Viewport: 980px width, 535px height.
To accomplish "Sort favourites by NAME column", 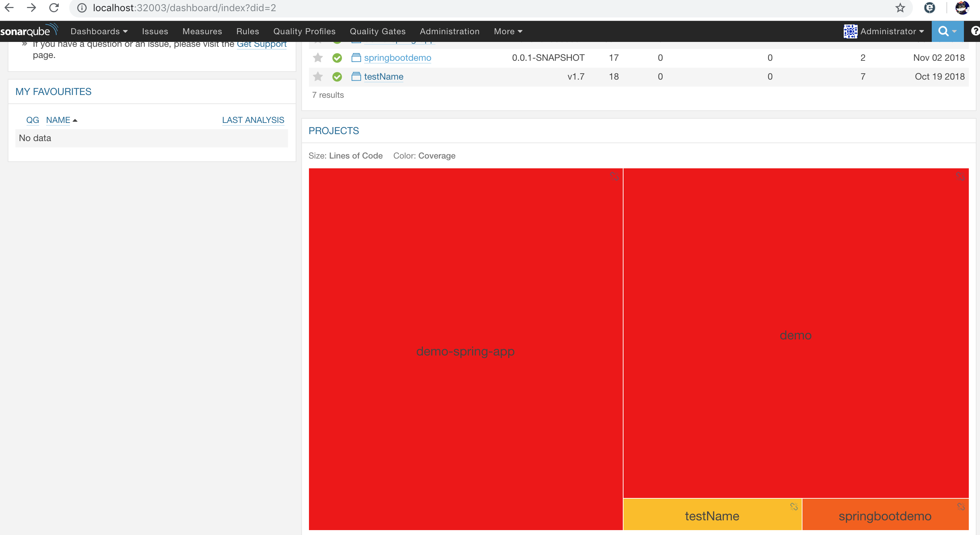I will [x=58, y=120].
